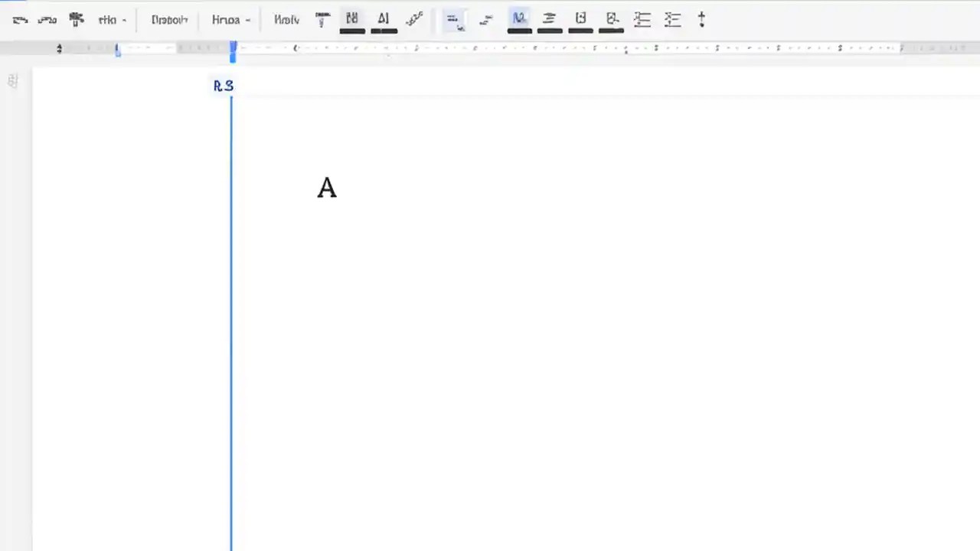Show the document outline panel
The width and height of the screenshot is (980, 551).
pyautogui.click(x=12, y=80)
